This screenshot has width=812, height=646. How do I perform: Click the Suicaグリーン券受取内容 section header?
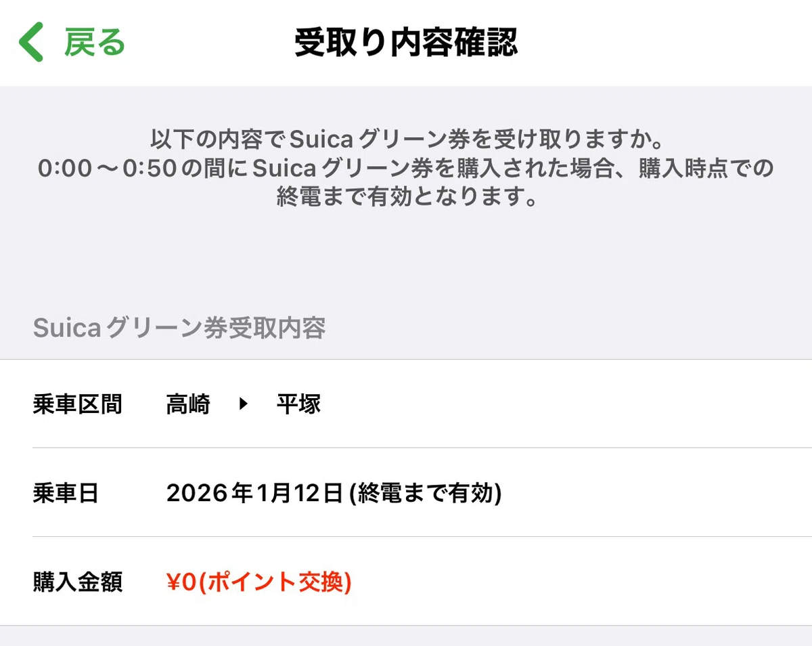pos(179,328)
